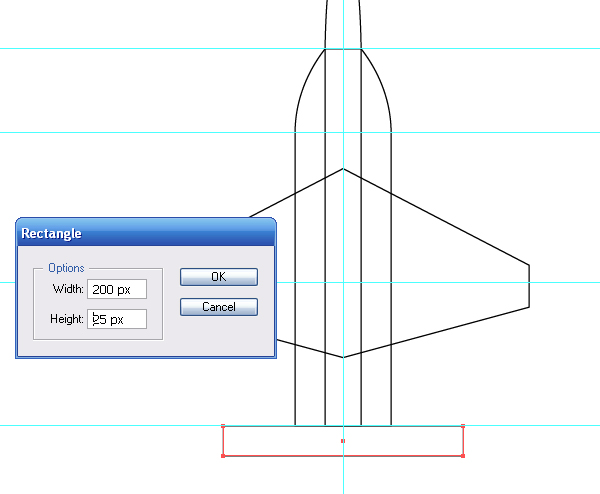Viewport: 600px width, 494px height.
Task: Confirm the Rectangle dialog with OK
Action: pyautogui.click(x=219, y=277)
